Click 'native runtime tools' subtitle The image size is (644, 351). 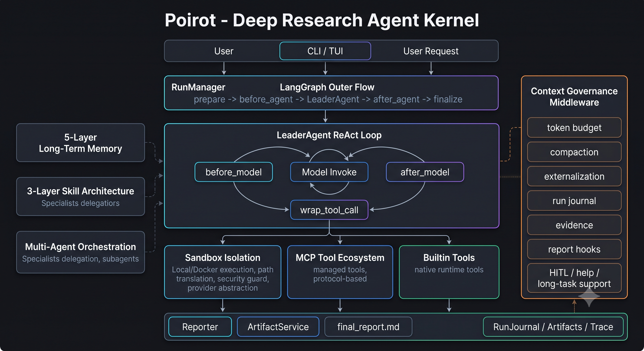pos(449,270)
